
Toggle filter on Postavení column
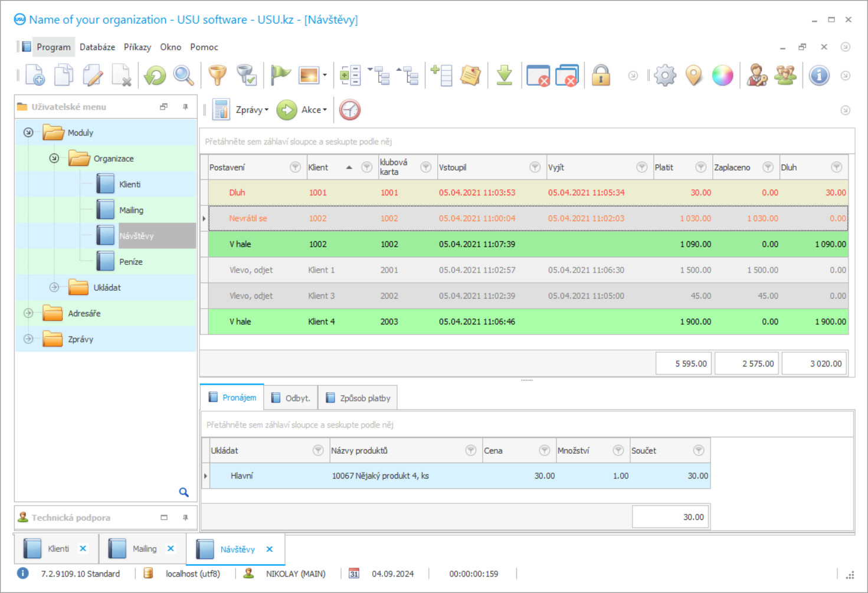(295, 168)
